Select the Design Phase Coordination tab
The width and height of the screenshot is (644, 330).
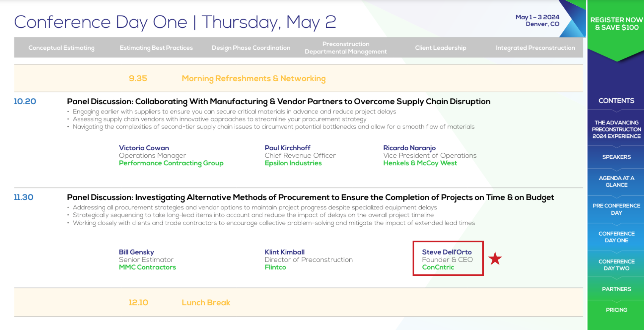click(251, 48)
